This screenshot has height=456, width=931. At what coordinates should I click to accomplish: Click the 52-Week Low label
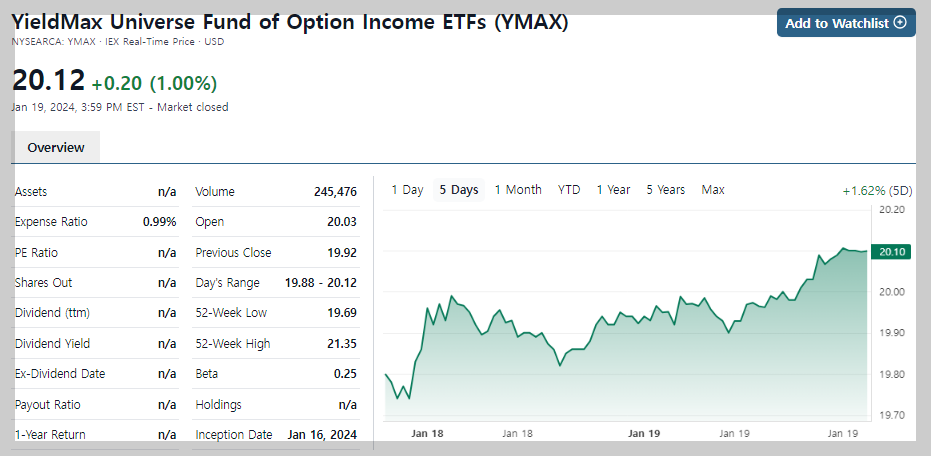[231, 313]
